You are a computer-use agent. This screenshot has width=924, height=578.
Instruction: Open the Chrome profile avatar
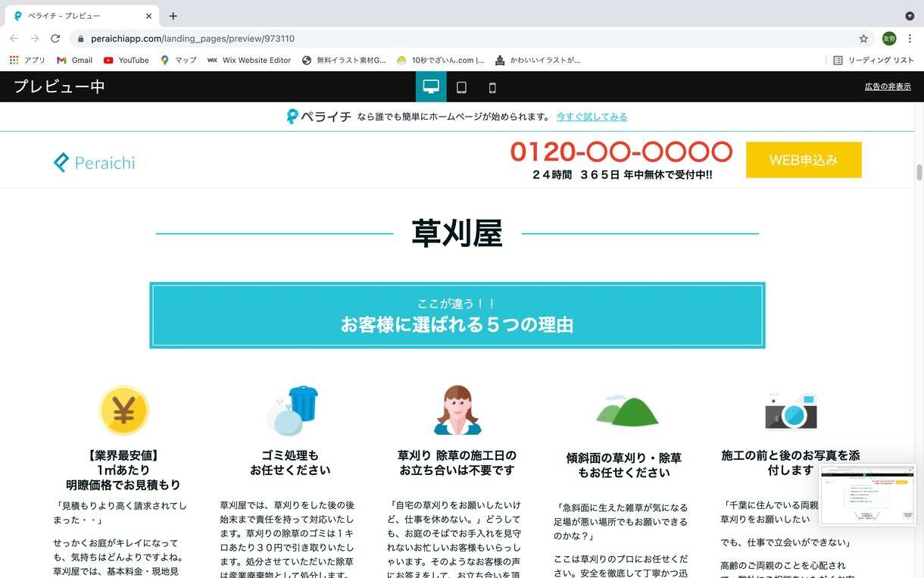[x=889, y=39]
